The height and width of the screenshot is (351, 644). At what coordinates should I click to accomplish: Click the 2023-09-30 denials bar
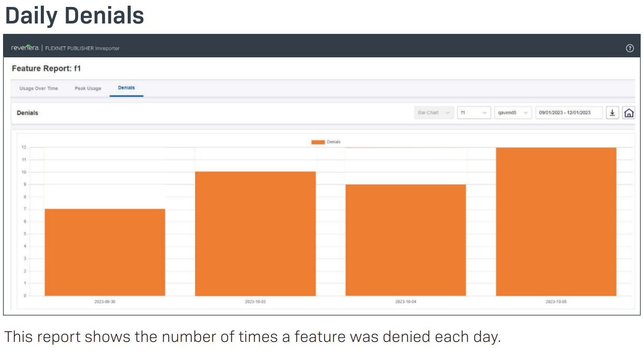coord(105,252)
